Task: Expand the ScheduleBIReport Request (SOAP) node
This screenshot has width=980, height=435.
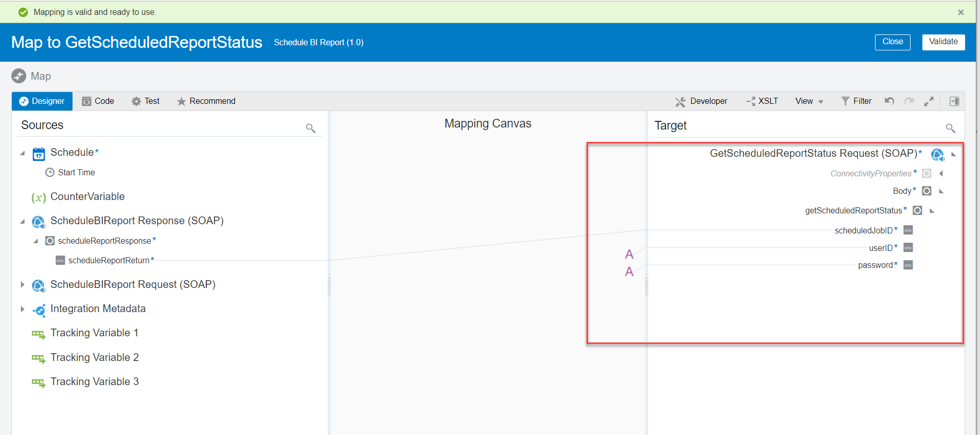Action: [23, 284]
